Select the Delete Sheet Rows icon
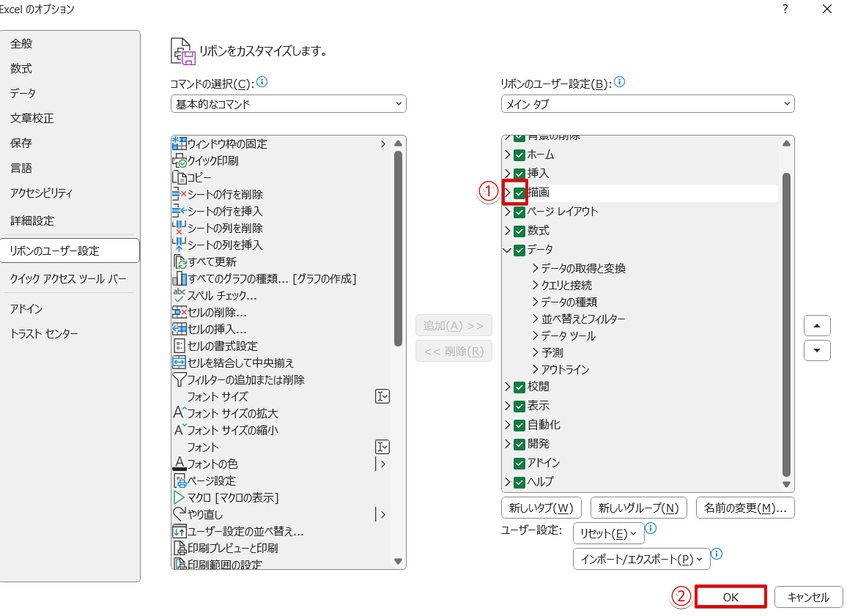This screenshot has width=847, height=616. [x=179, y=194]
